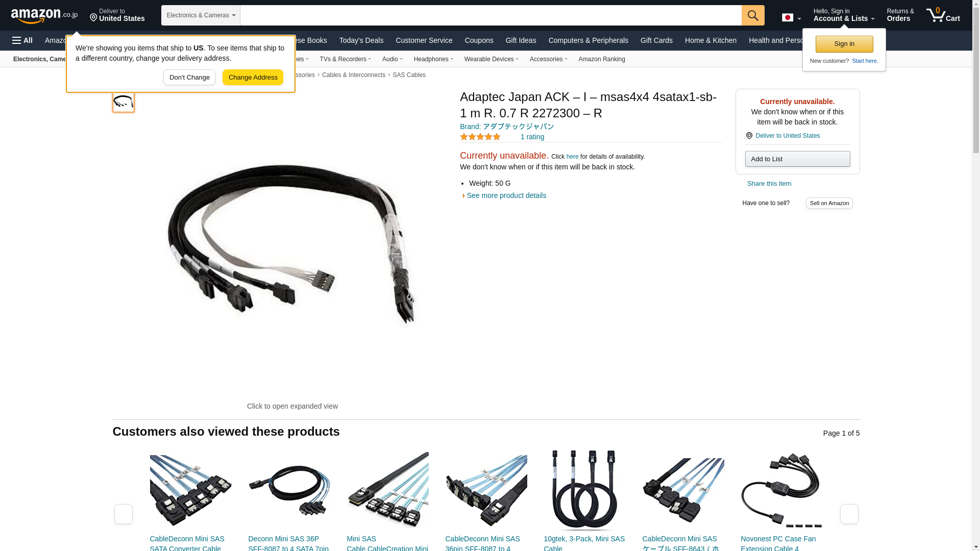Click the Amazon.co.jp logo
Screen dimensions: 980x551
44,15
